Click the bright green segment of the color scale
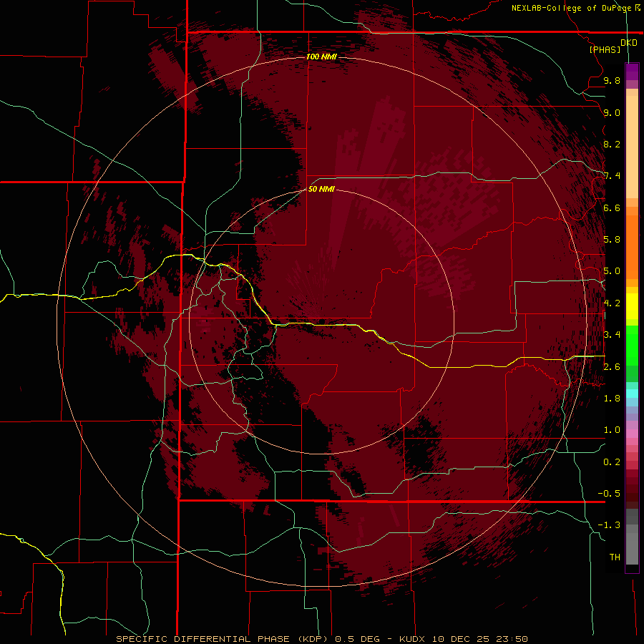 [x=632, y=345]
